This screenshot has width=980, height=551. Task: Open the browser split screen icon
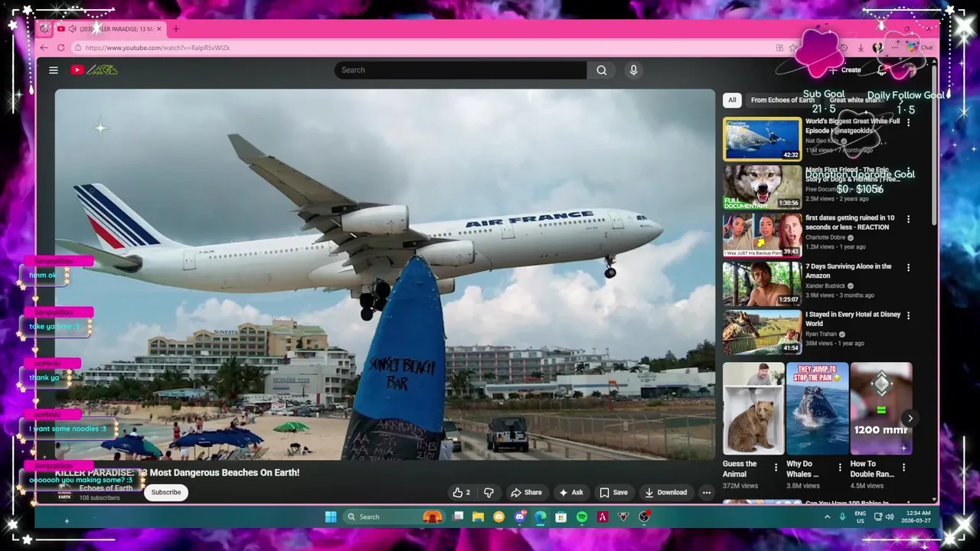coord(779,47)
